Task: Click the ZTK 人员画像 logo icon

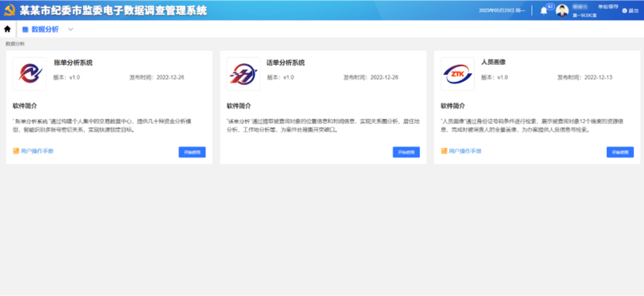Action: point(457,74)
